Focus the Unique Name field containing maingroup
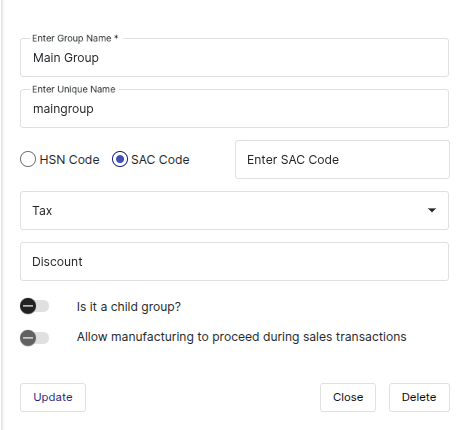This screenshot has width=460, height=430. tap(234, 108)
